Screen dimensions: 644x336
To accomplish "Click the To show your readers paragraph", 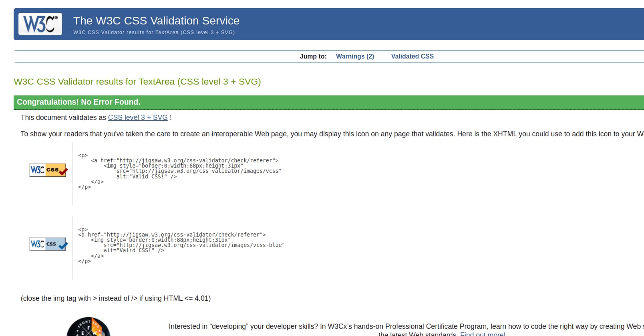I will click(x=332, y=134).
